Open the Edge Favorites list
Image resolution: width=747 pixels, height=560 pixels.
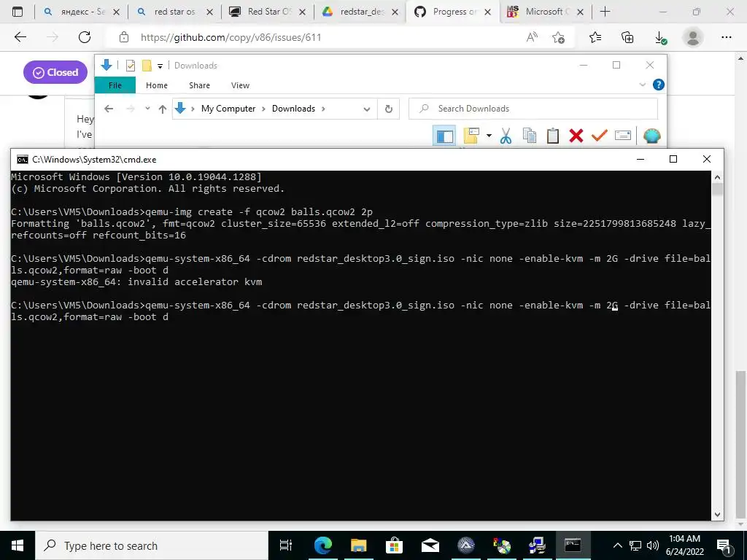pos(595,37)
